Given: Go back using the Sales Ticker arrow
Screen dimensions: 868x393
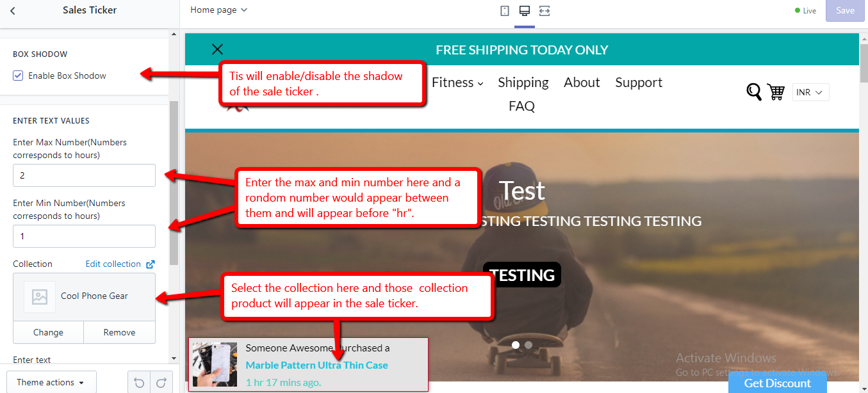Looking at the screenshot, I should [13, 11].
